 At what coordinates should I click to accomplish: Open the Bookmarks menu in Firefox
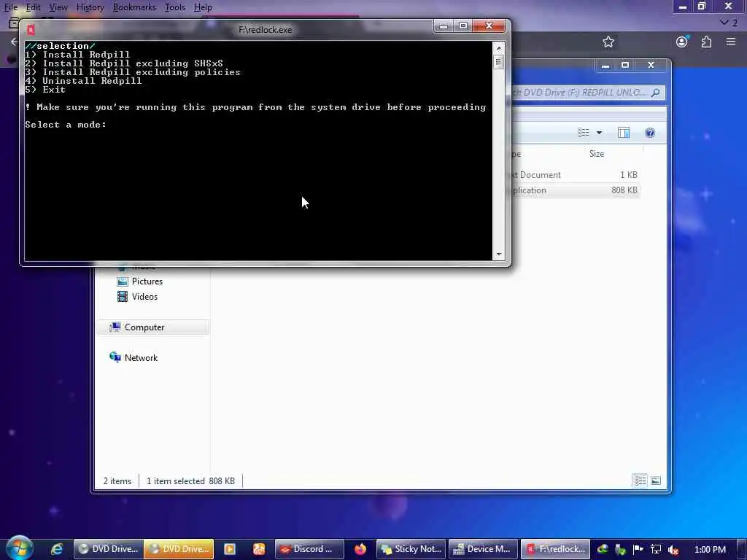point(134,7)
